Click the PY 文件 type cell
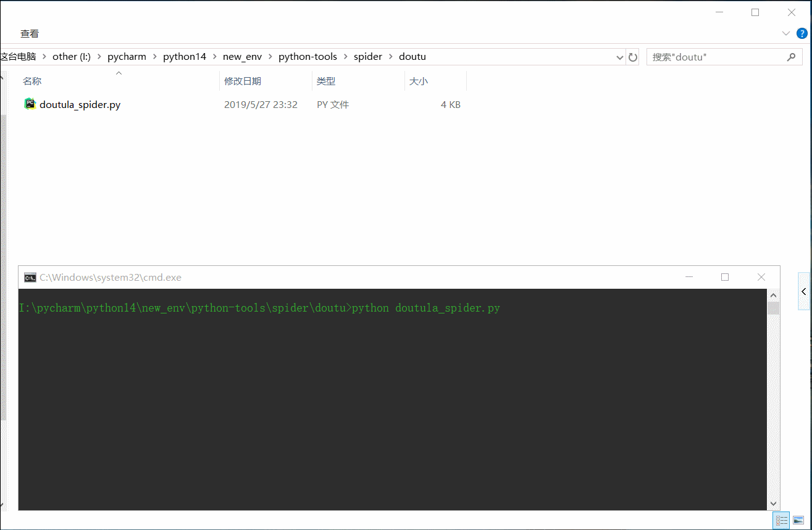 pos(333,105)
